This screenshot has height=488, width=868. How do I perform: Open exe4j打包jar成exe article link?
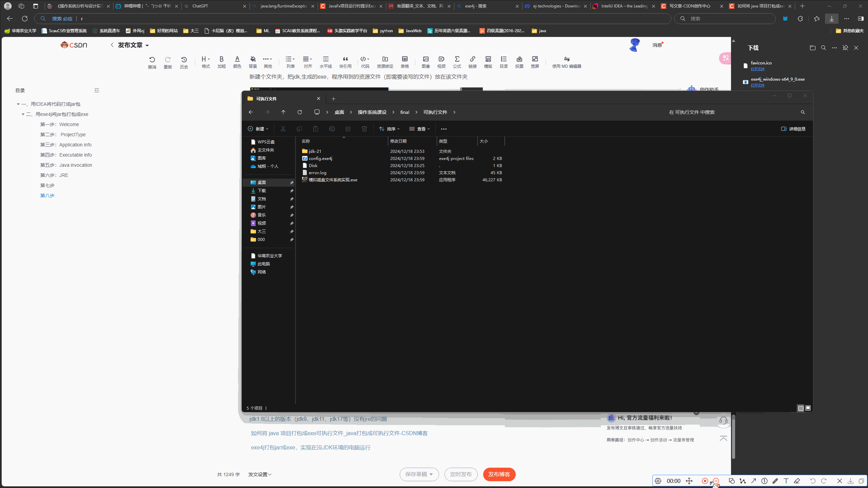tap(311, 447)
